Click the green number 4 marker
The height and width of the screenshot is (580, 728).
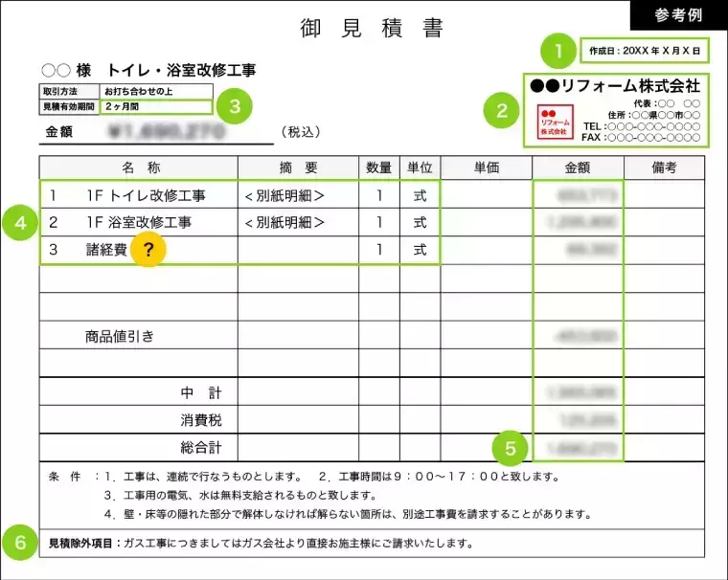(18, 222)
